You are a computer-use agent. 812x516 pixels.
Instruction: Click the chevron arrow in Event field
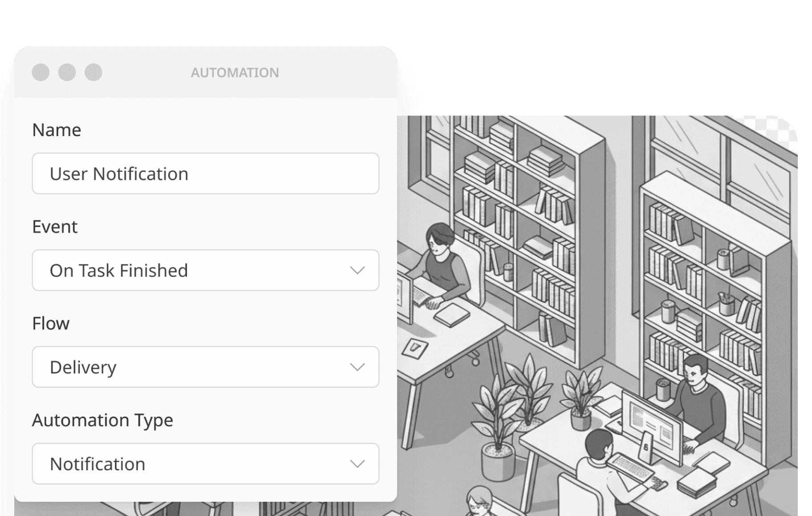pyautogui.click(x=357, y=270)
